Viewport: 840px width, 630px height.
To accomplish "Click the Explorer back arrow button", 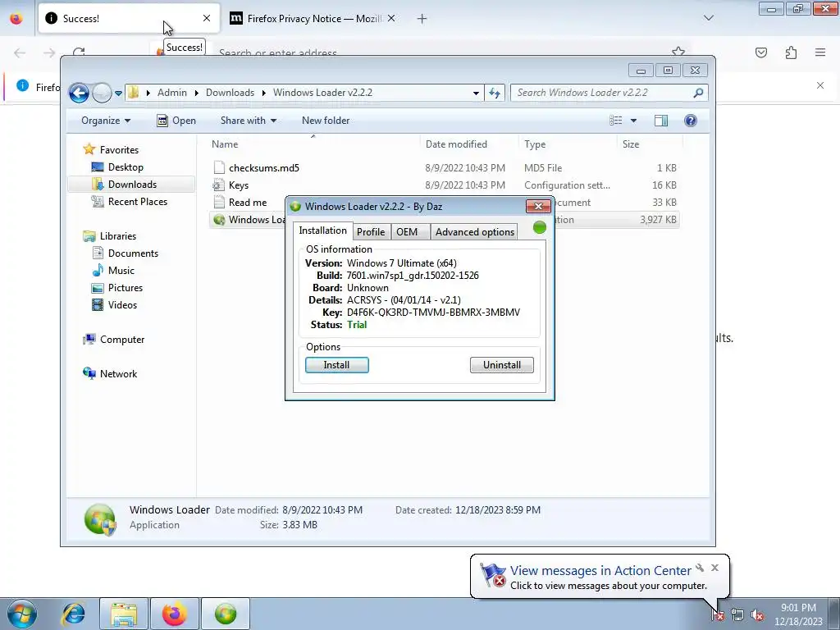I will 79,93.
